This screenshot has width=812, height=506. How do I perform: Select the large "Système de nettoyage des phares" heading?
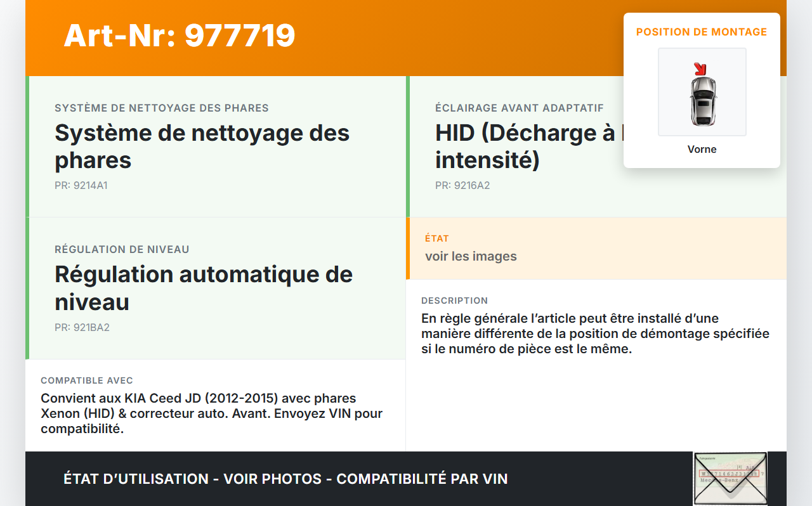point(202,146)
